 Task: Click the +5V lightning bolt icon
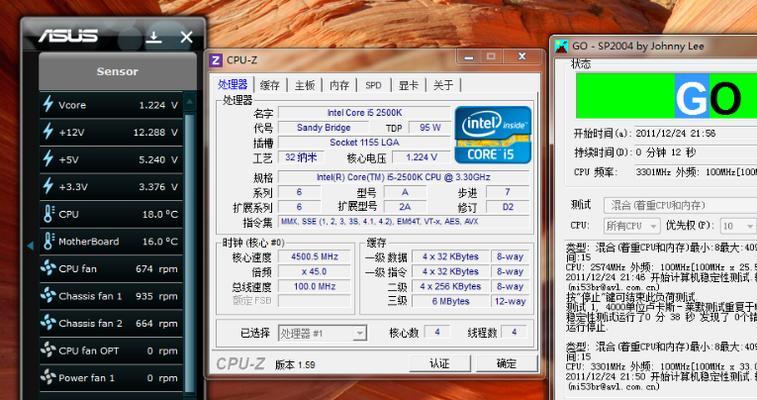48,159
